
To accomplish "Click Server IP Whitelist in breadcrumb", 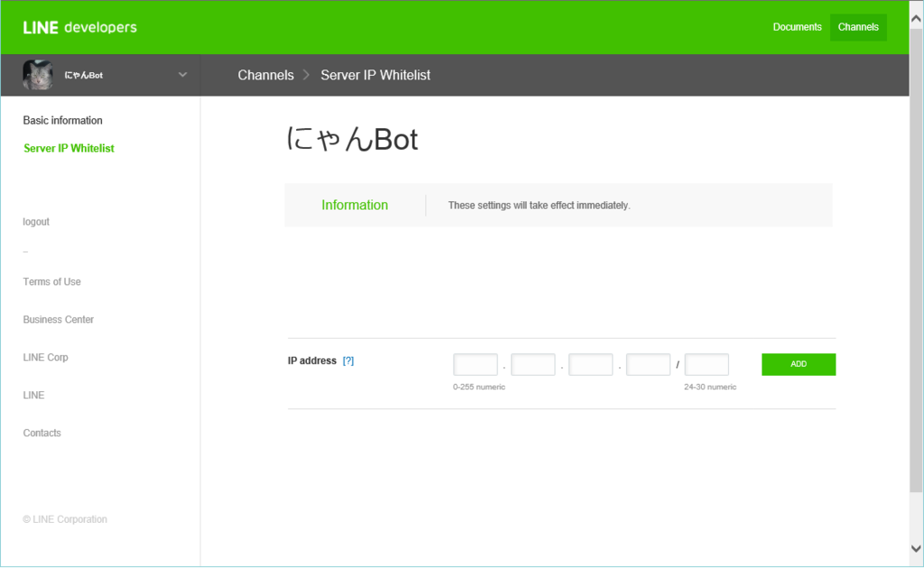I will pos(375,76).
